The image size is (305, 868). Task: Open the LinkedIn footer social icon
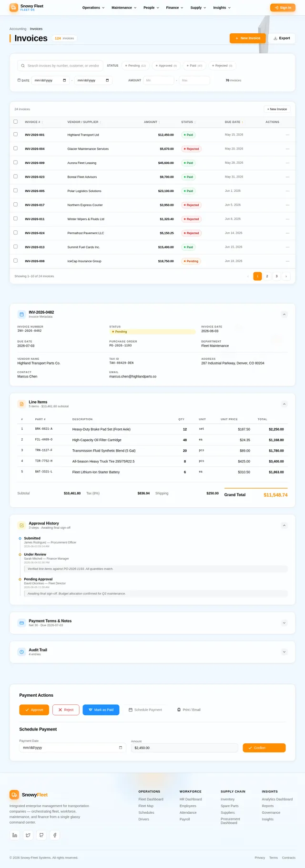click(15, 835)
